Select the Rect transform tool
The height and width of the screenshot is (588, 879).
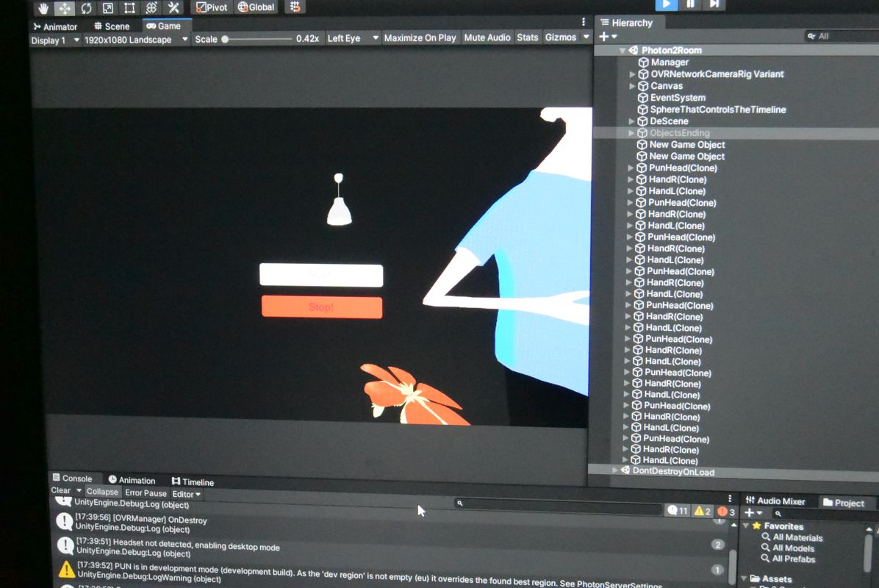pos(129,8)
